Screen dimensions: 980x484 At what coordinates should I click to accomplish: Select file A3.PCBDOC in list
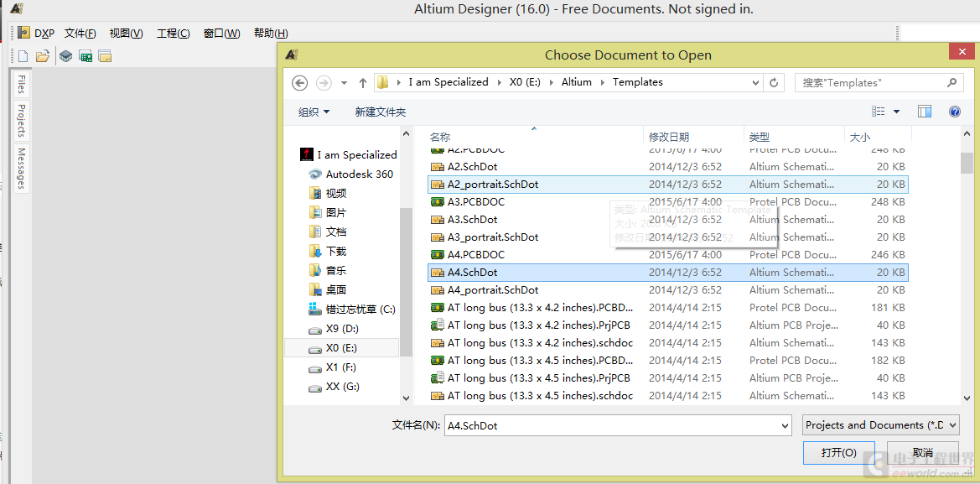[667, 202]
